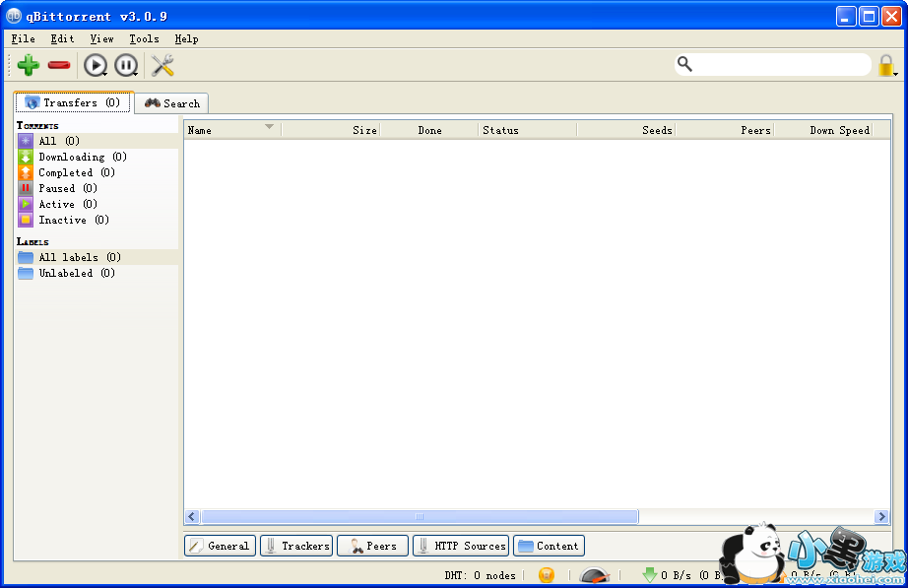Select the Paused filter in sidebar
908x588 pixels.
point(64,188)
